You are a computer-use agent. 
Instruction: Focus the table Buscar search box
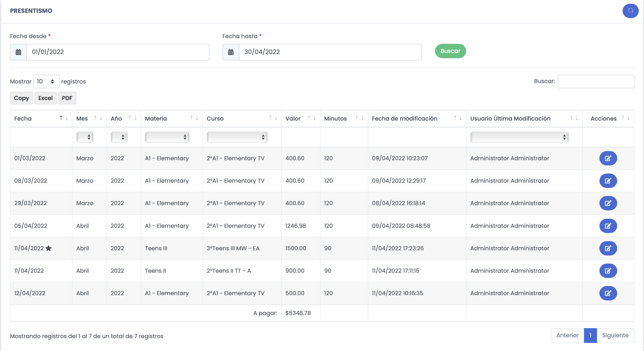click(x=596, y=82)
